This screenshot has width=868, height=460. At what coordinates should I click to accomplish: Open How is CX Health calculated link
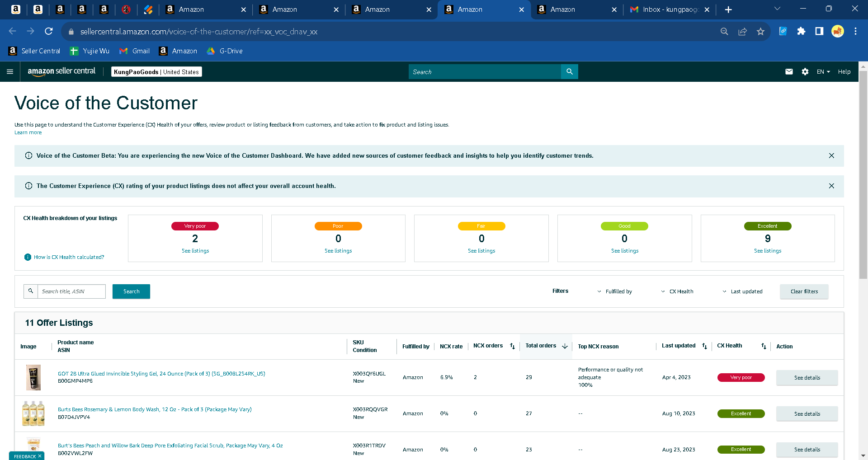click(x=69, y=257)
